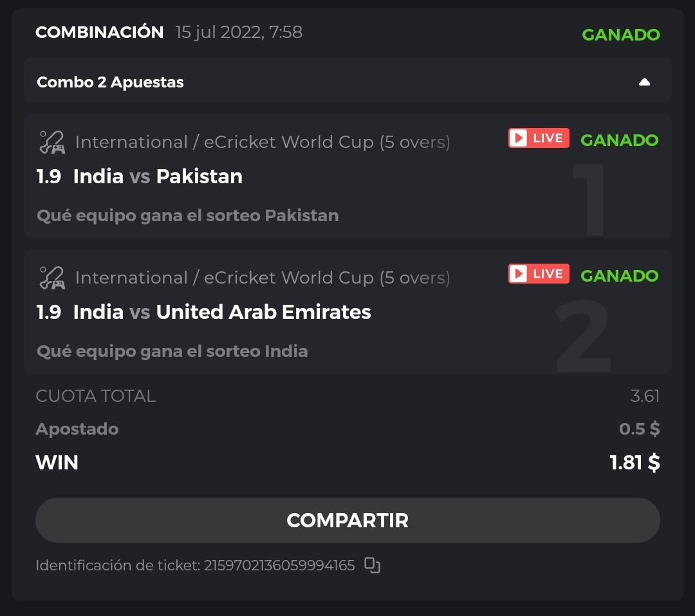Click GANADO status on the UAE bet
695x616 pixels.
(x=619, y=276)
